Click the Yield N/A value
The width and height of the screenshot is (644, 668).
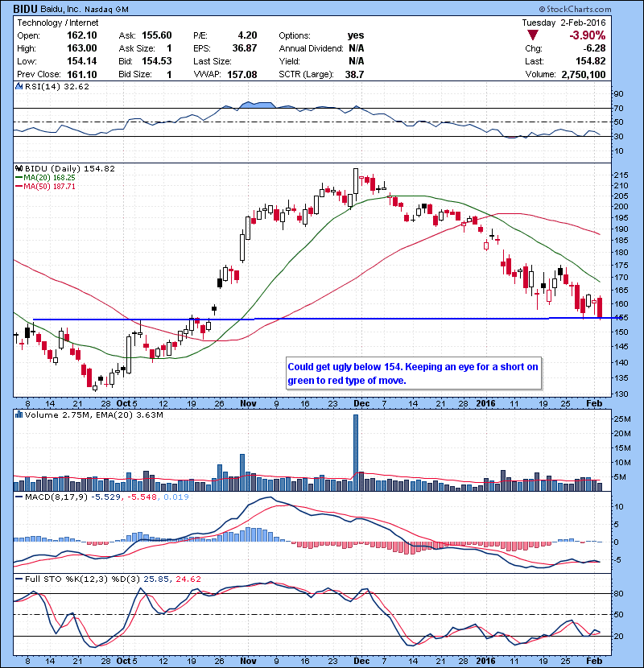point(356,61)
